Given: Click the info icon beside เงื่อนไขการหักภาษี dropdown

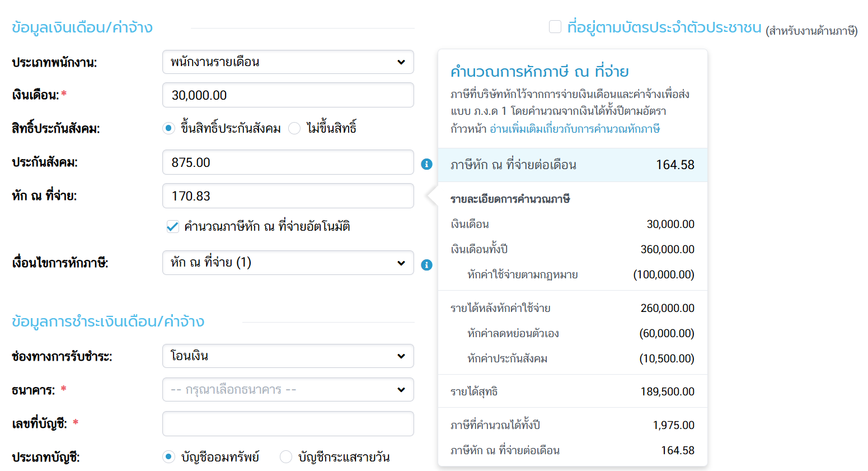Looking at the screenshot, I should 426,265.
